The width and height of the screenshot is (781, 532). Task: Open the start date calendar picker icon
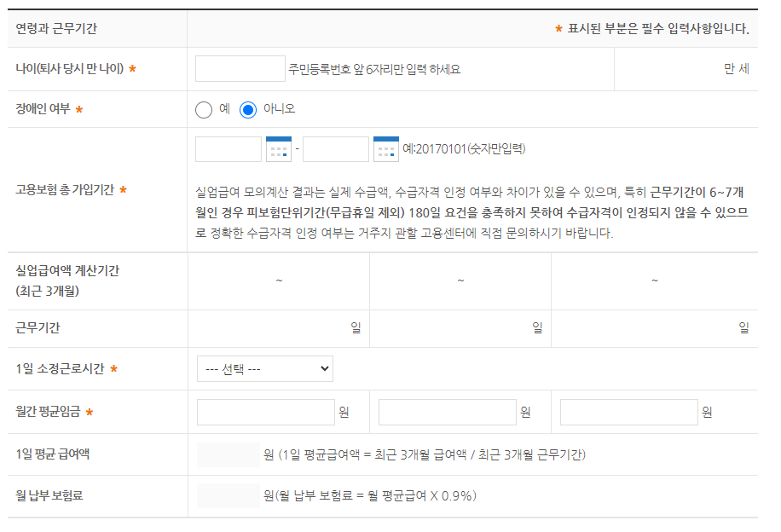coord(279,149)
